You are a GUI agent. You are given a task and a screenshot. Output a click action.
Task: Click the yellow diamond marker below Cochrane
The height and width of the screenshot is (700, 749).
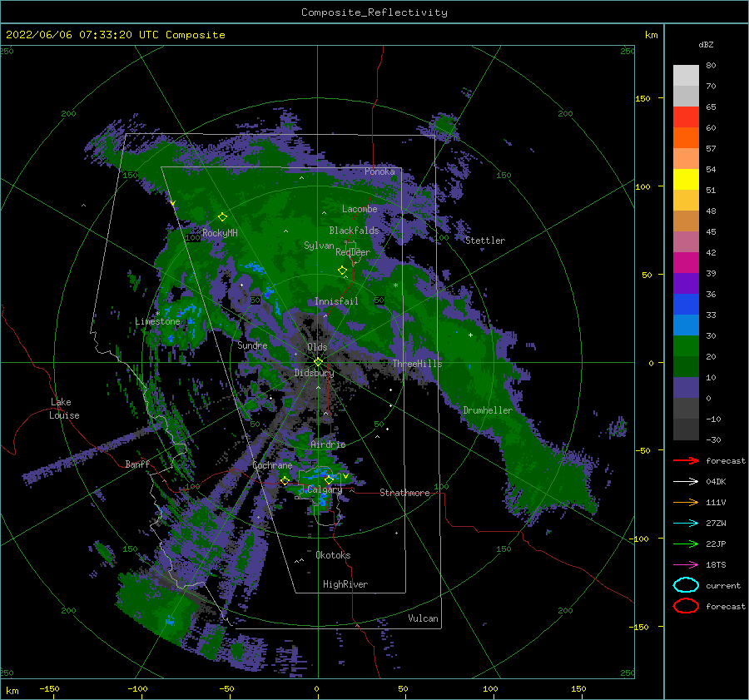click(285, 480)
